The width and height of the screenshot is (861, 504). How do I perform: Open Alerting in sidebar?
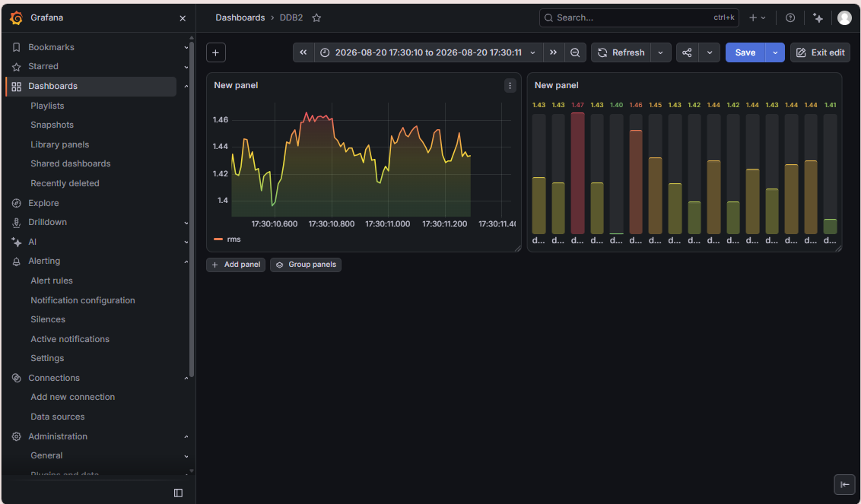pos(44,262)
